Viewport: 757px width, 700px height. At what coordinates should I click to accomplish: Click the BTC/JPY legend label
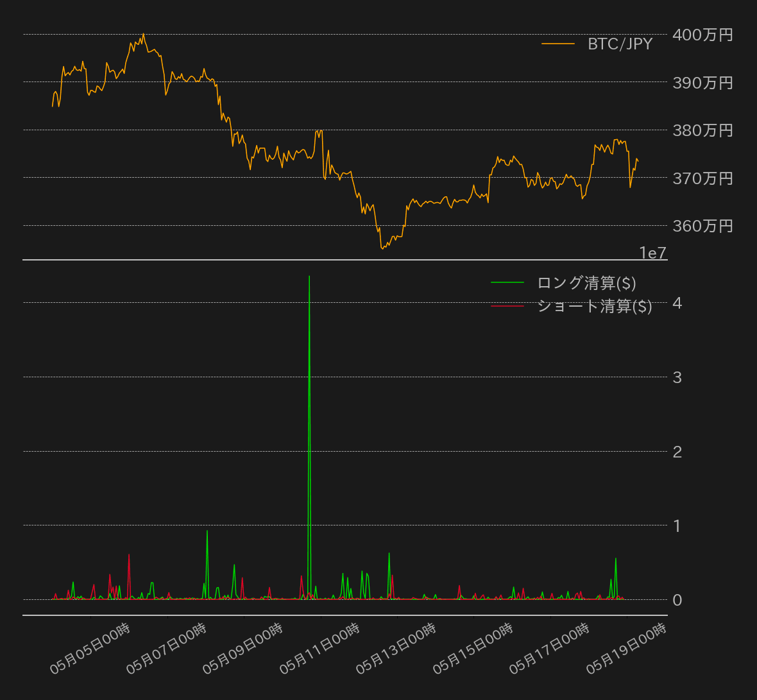click(x=620, y=44)
